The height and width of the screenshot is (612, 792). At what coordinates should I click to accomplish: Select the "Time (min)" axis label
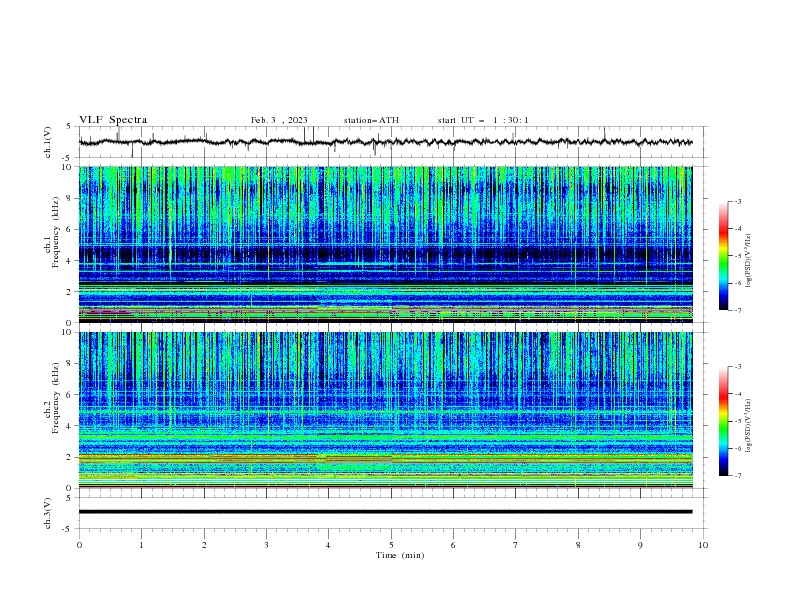(x=400, y=555)
